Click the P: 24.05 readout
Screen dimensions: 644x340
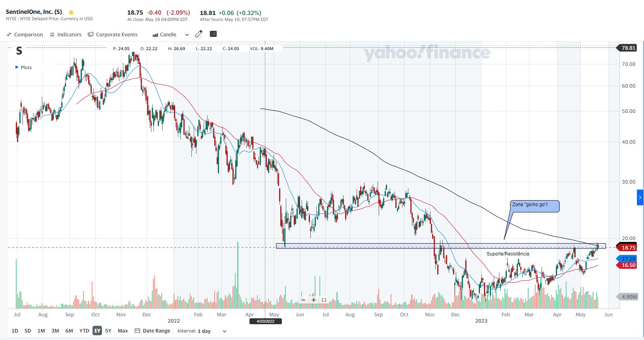coord(121,49)
